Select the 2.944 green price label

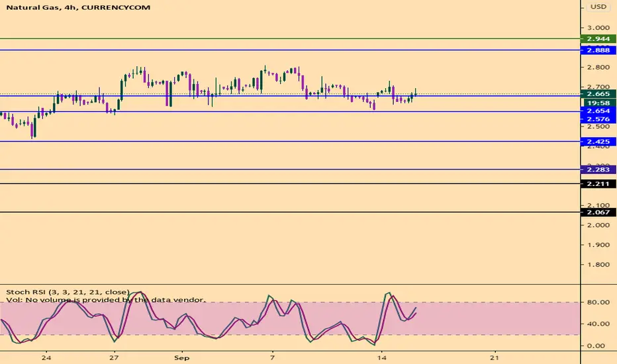click(598, 38)
